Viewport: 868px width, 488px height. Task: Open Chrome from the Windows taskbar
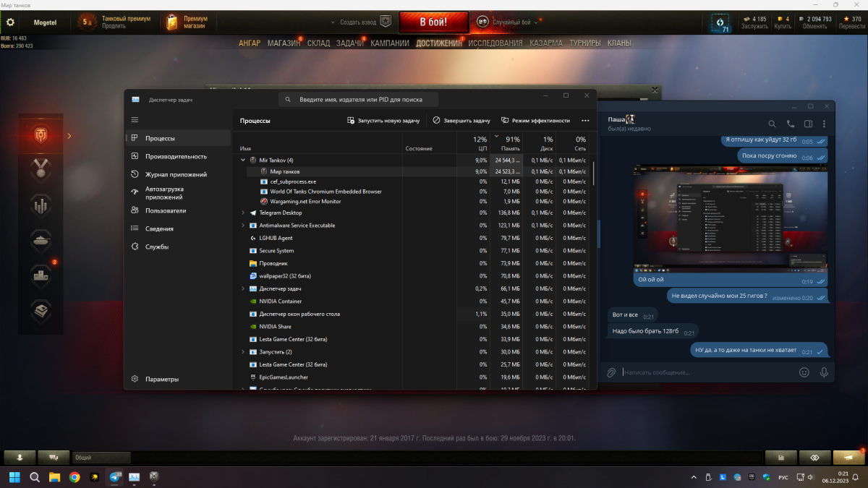(75, 477)
